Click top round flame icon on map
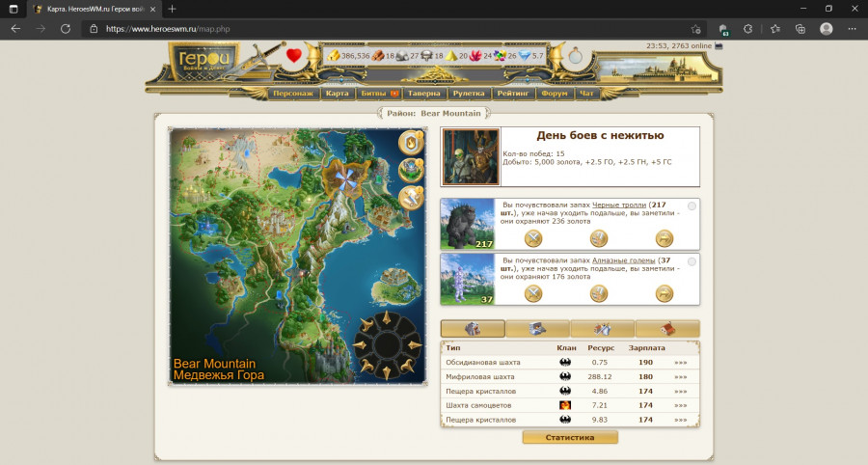 (411, 143)
